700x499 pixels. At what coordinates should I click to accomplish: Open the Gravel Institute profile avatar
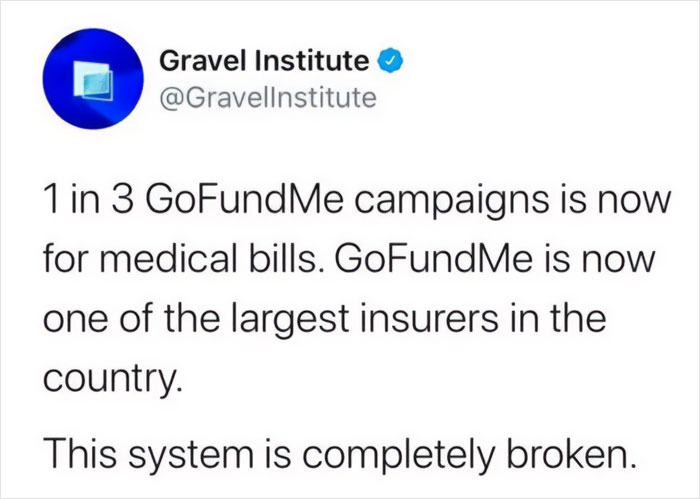(93, 79)
